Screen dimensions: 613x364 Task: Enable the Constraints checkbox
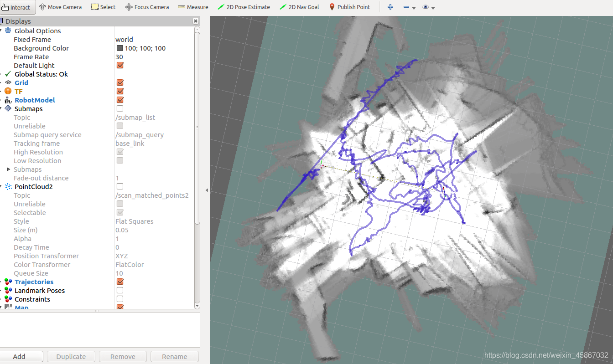pyautogui.click(x=120, y=299)
